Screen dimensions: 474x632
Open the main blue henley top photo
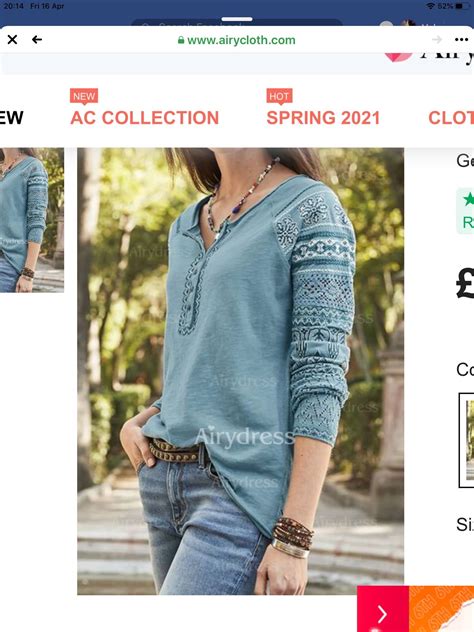click(241, 371)
